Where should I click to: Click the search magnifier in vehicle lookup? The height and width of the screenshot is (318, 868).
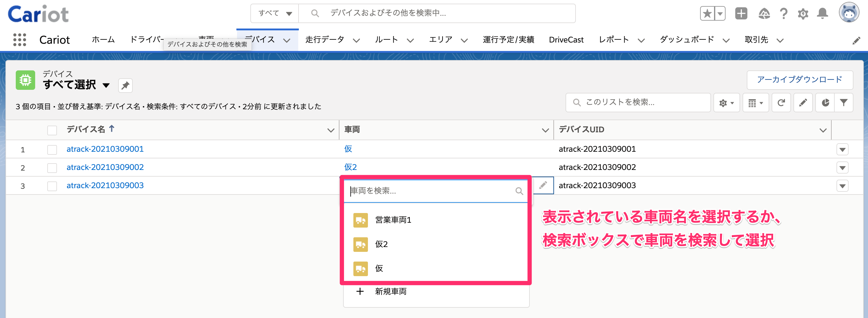point(519,191)
